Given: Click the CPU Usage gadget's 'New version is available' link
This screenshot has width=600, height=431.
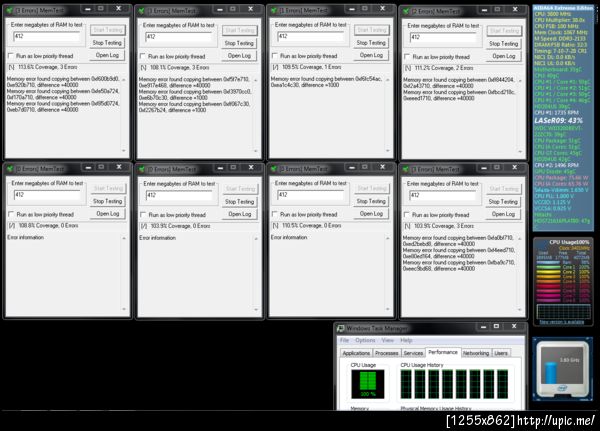Looking at the screenshot, I should coord(562,322).
